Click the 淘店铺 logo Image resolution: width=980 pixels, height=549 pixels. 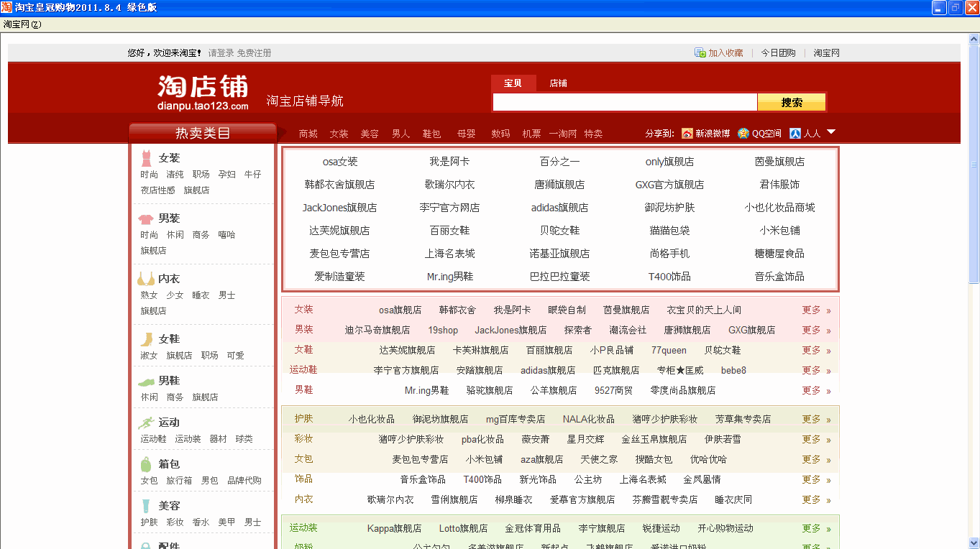(203, 93)
